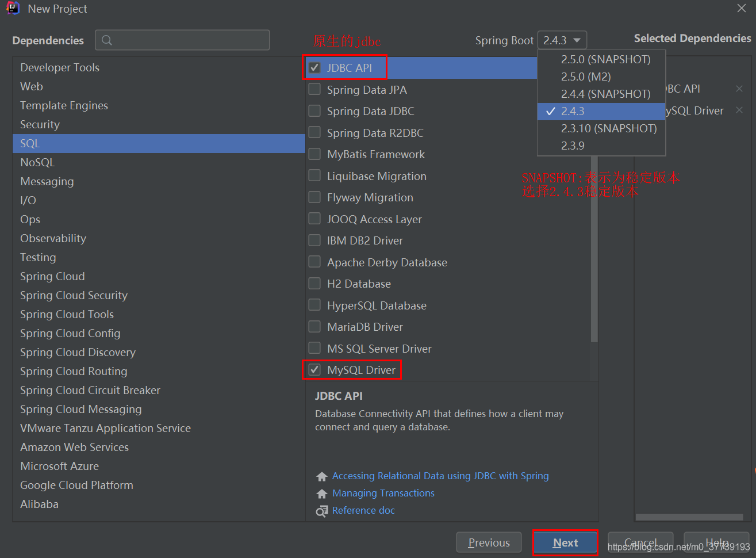Select Spring Cloud Security category

159,295
